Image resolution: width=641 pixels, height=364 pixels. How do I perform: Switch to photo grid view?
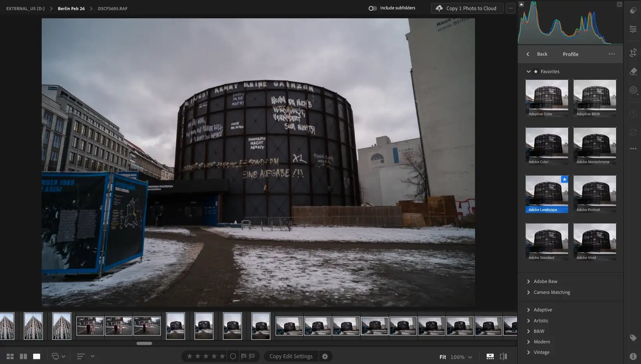pyautogui.click(x=10, y=356)
